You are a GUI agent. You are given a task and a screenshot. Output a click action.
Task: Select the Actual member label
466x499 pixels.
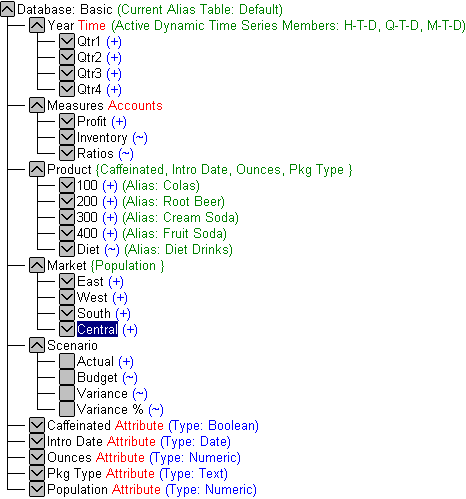[x=95, y=361]
